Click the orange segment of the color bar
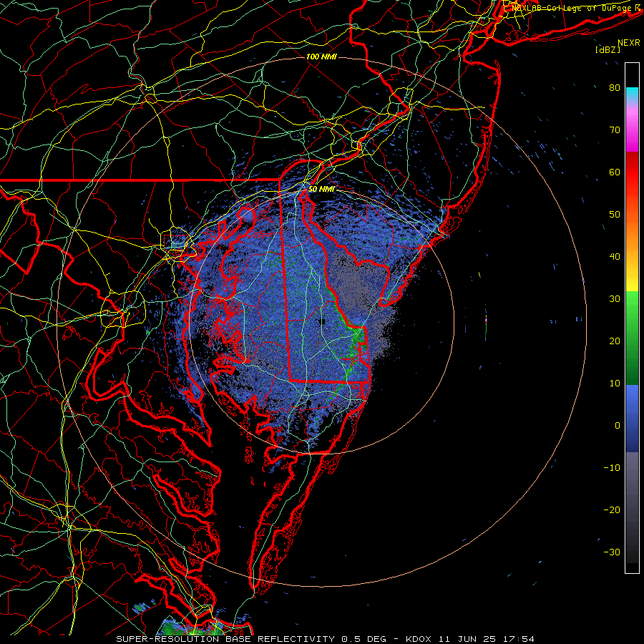 tap(632, 238)
